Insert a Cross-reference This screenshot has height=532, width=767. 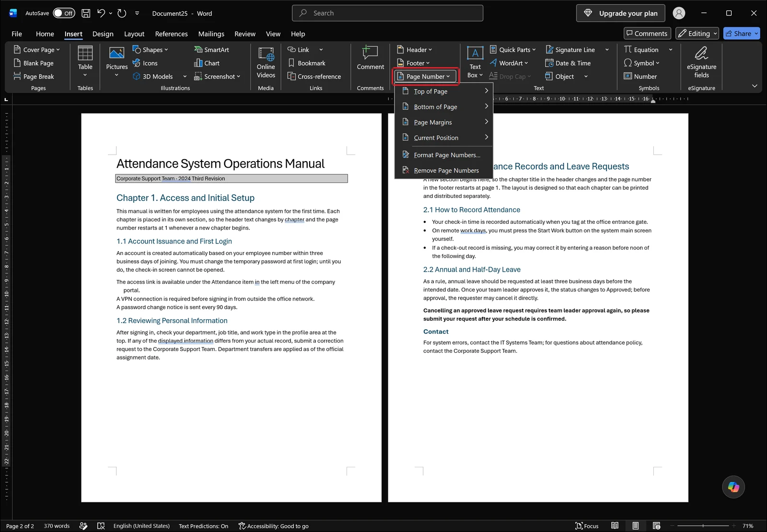[x=314, y=77]
